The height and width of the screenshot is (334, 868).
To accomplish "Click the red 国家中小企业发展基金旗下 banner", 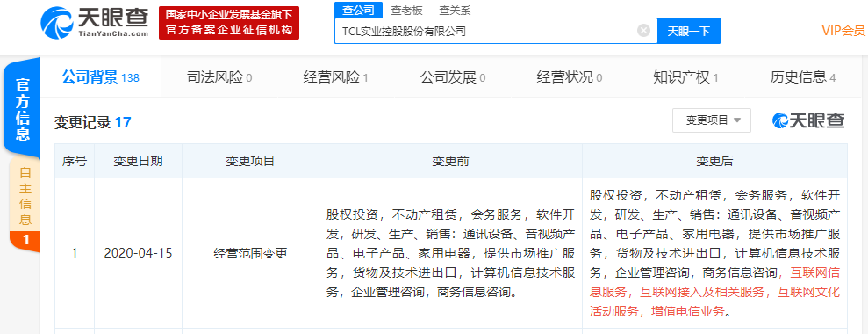I will 228,23.
